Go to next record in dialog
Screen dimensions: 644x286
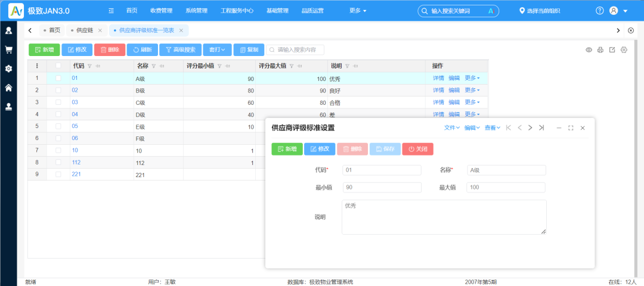[x=530, y=128]
